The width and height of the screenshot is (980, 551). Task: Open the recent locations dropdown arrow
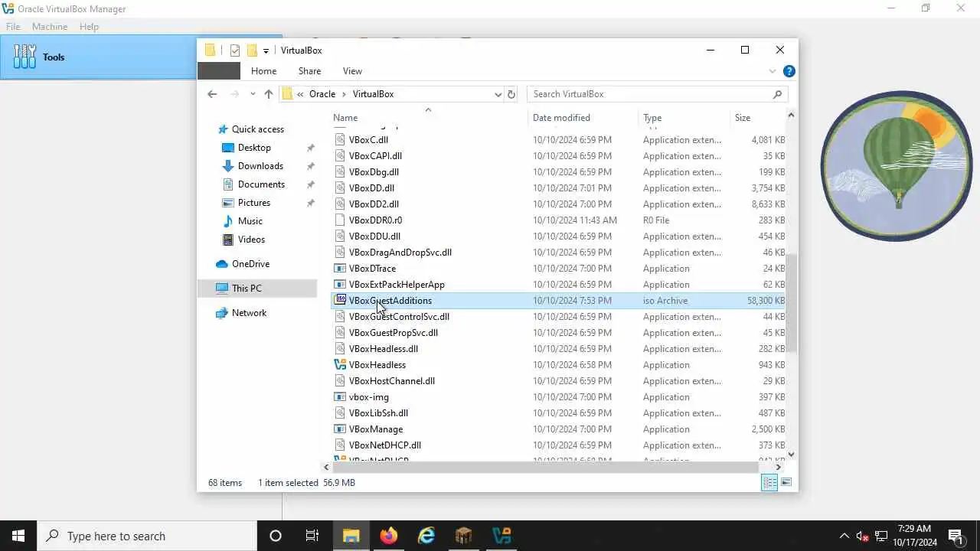point(252,94)
